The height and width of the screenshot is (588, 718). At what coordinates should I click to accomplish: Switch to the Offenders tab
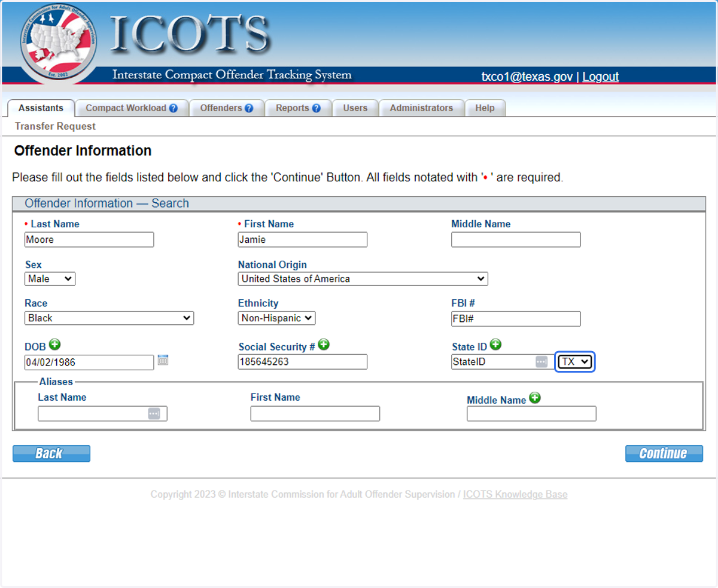pos(227,108)
